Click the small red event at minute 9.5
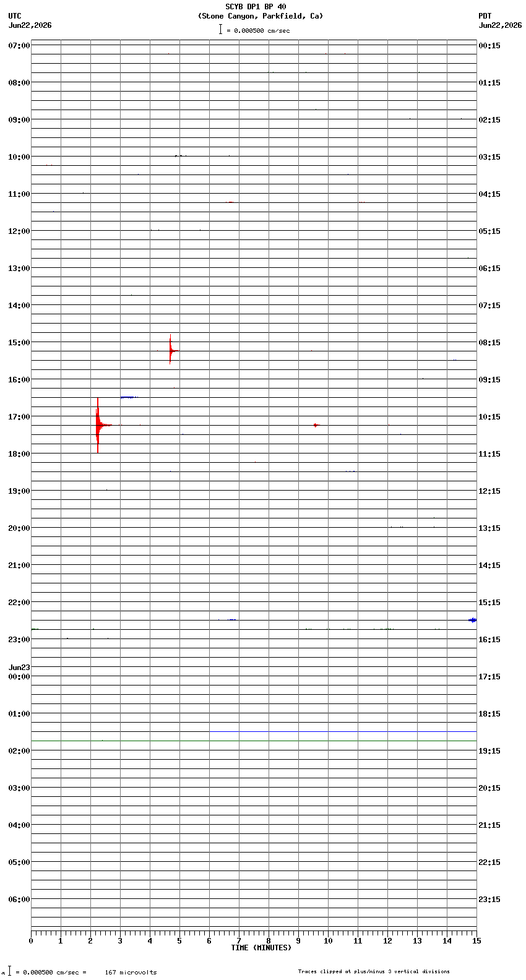The image size is (526, 980). tap(316, 425)
